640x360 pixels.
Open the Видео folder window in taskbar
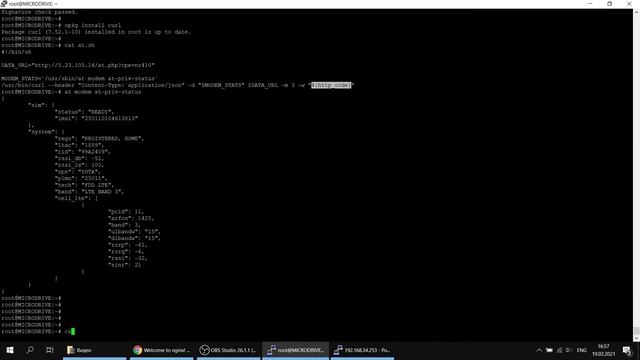coord(94,350)
